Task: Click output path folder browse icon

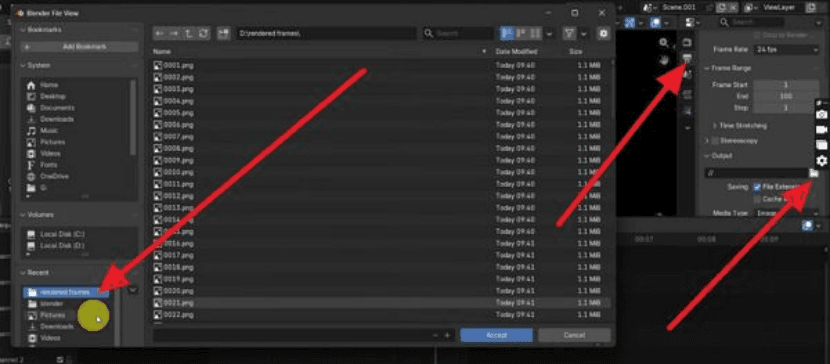Action: [814, 173]
